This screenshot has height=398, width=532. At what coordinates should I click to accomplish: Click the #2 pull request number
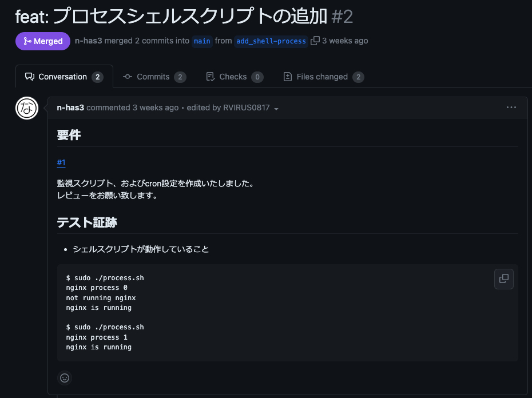(343, 17)
